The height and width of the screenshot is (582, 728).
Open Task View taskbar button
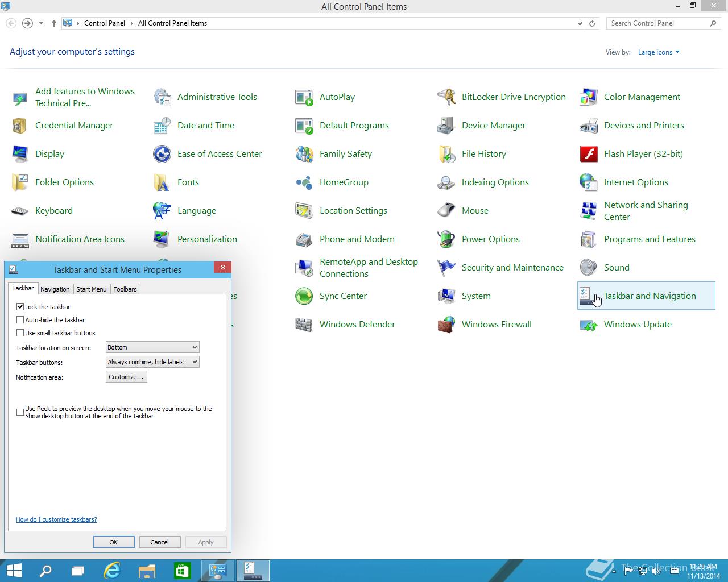point(78,571)
